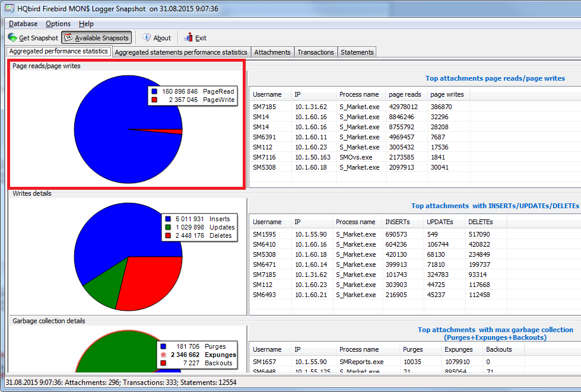Click the green Updates legend swatch
581x392 pixels.
pyautogui.click(x=168, y=227)
